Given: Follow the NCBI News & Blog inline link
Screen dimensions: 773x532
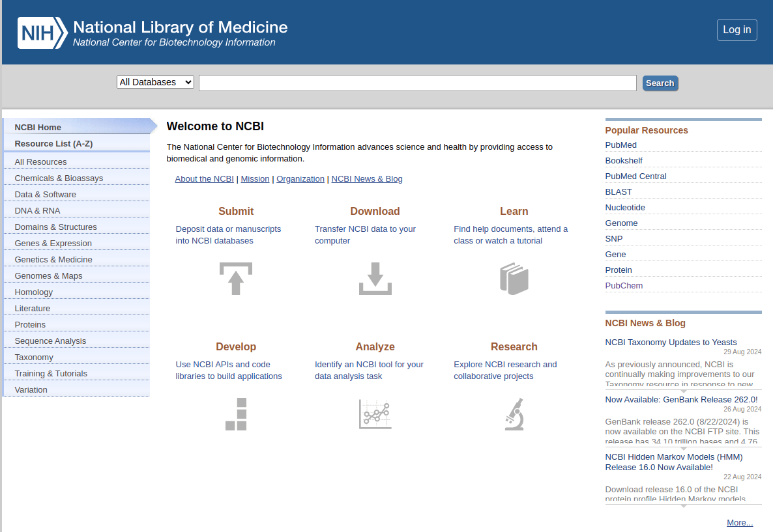Looking at the screenshot, I should (367, 179).
